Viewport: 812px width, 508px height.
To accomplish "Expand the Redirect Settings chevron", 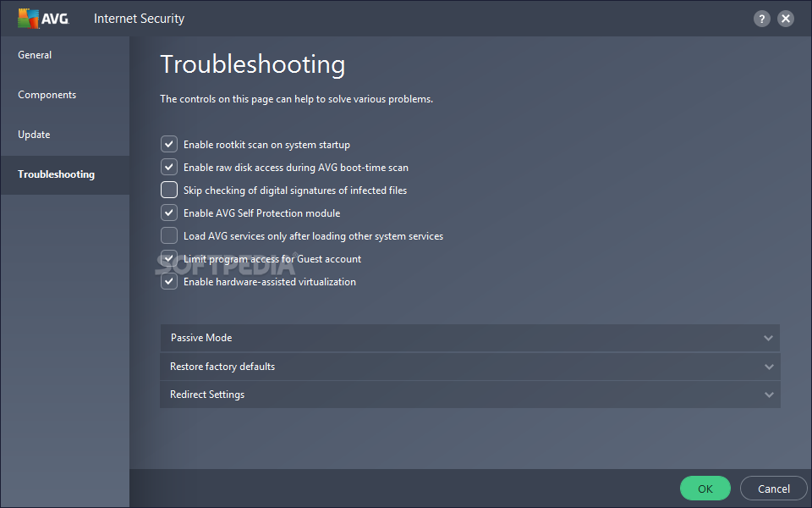I will click(x=769, y=395).
